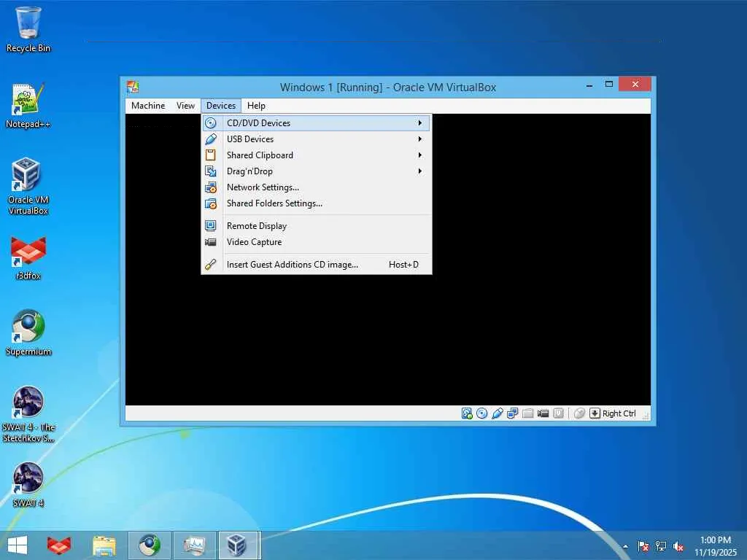The width and height of the screenshot is (747, 560).
Task: Close the open Devices menu header
Action: click(221, 106)
